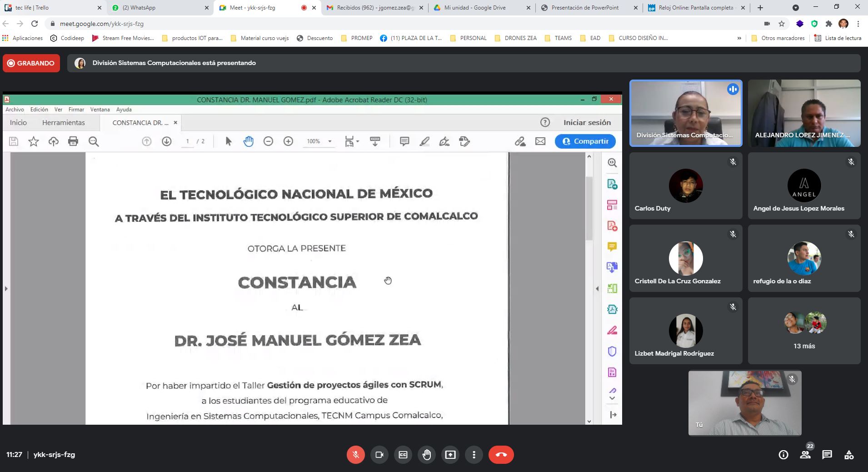Image resolution: width=868 pixels, height=472 pixels.
Task: Open the PROMEP bookmark folder
Action: tap(357, 38)
